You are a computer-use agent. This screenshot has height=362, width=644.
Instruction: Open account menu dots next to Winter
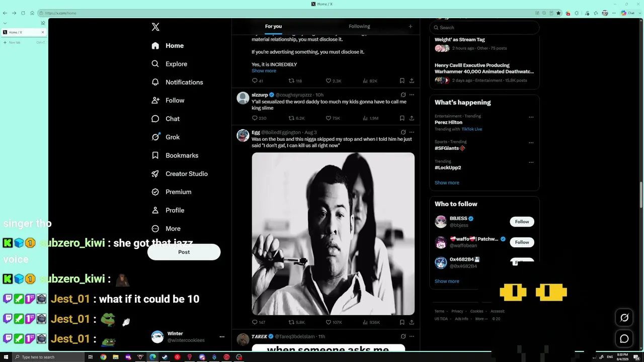pos(222,337)
